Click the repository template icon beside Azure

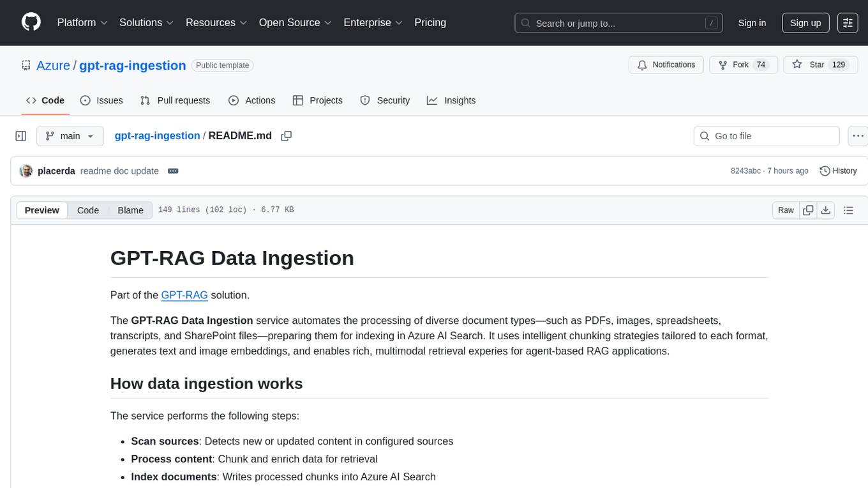[x=26, y=65]
